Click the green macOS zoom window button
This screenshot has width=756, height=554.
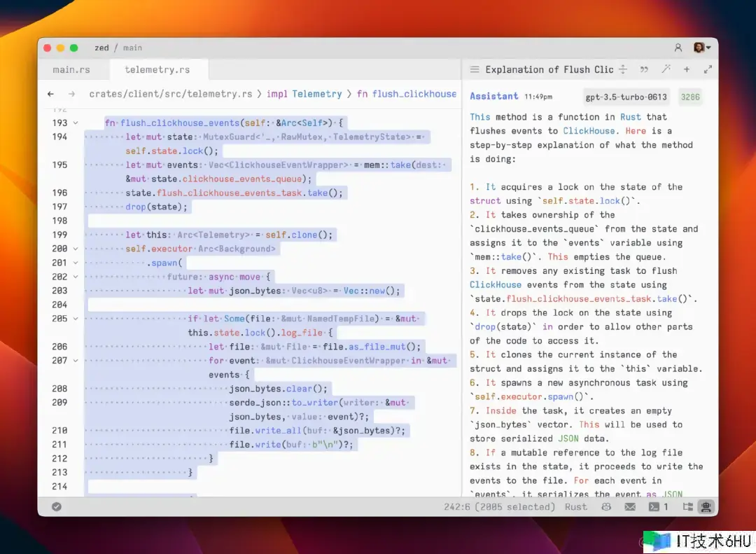tap(73, 48)
